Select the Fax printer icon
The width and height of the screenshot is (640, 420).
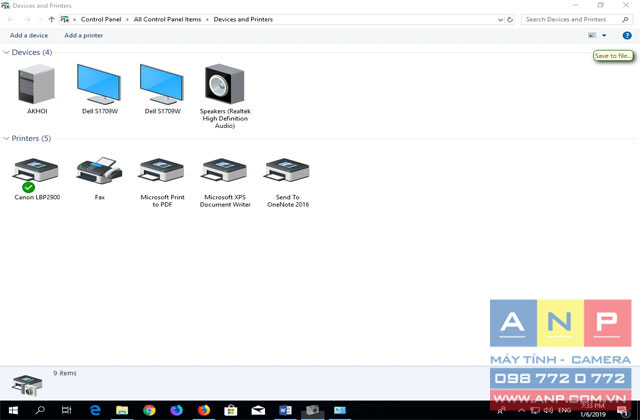(99, 170)
